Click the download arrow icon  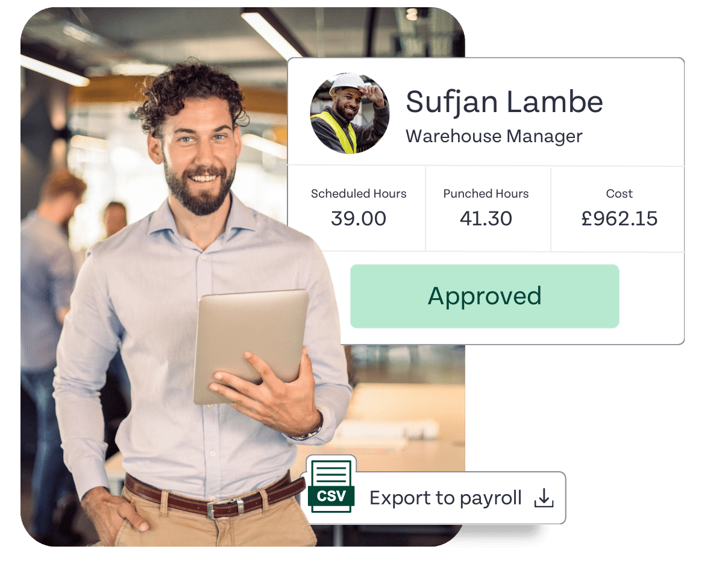point(544,498)
